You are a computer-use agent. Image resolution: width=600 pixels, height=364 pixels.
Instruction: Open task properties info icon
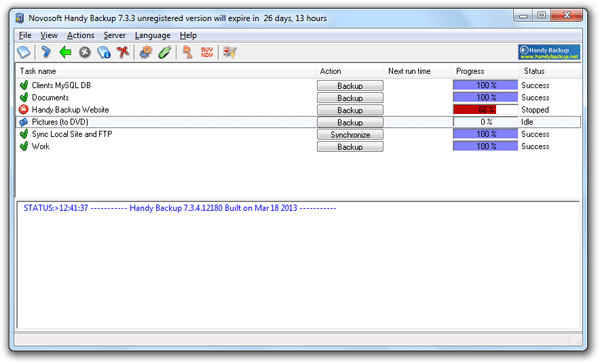[x=104, y=52]
